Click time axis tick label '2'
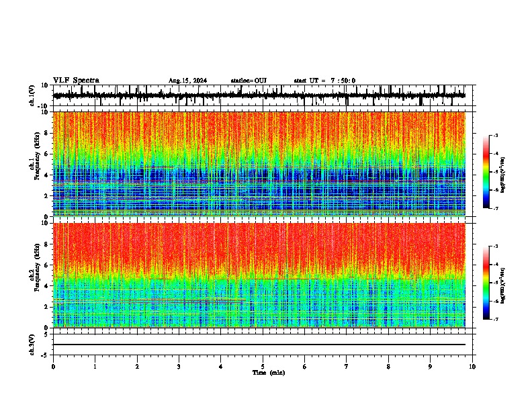Image resolution: width=532 pixels, height=411 pixels. tap(137, 367)
